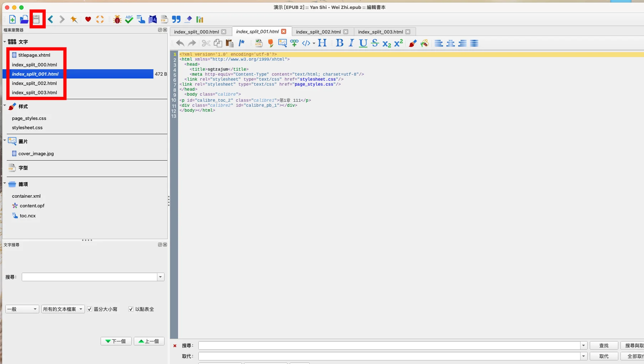The height and width of the screenshot is (364, 644).
Task: Click the beautify HTML file icon
Action: tap(259, 43)
